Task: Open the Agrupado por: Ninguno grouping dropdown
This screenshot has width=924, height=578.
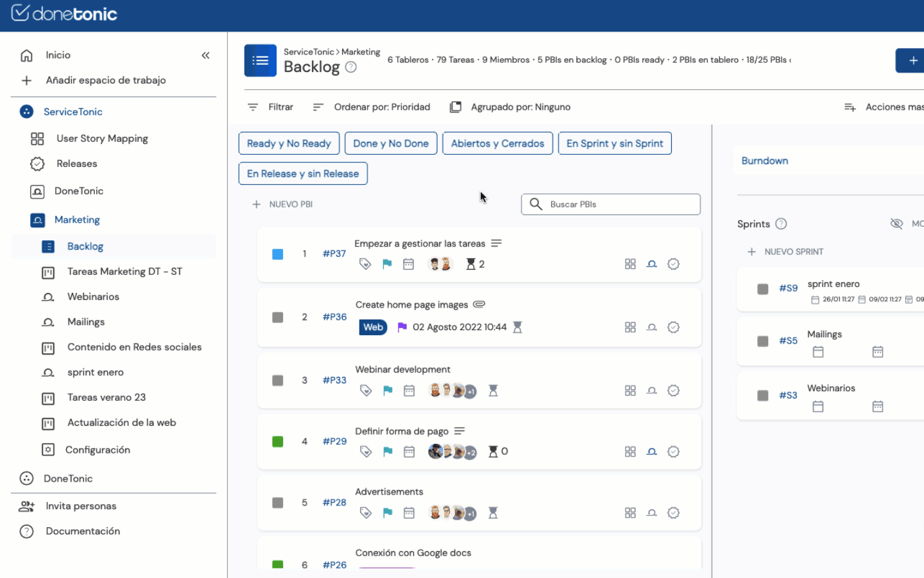Action: click(510, 107)
